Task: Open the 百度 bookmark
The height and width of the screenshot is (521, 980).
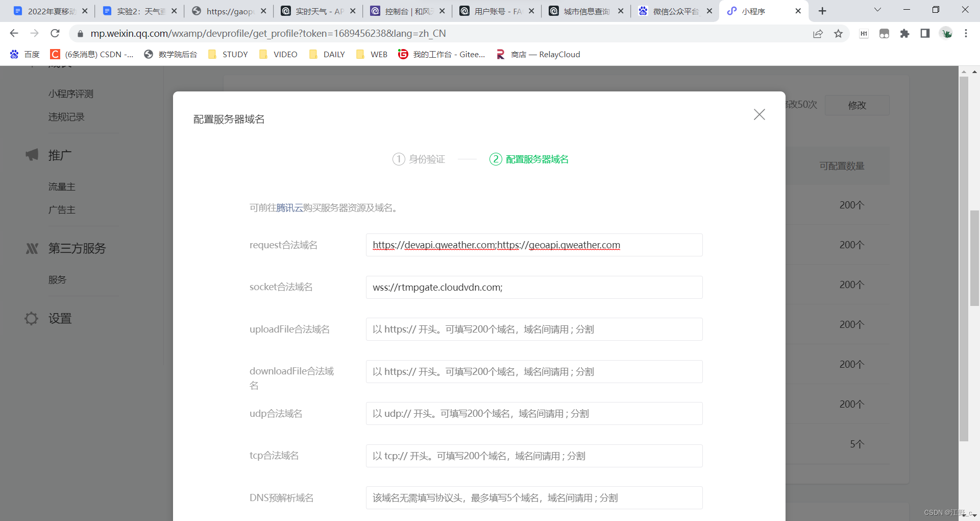Action: [25, 54]
